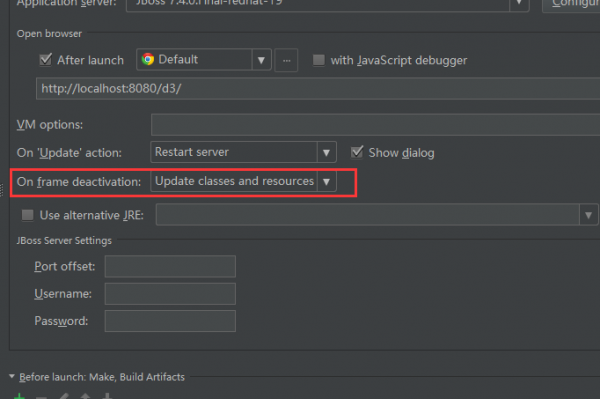Focus the VM options text field
Viewport: 600px width, 399px height.
click(x=375, y=124)
